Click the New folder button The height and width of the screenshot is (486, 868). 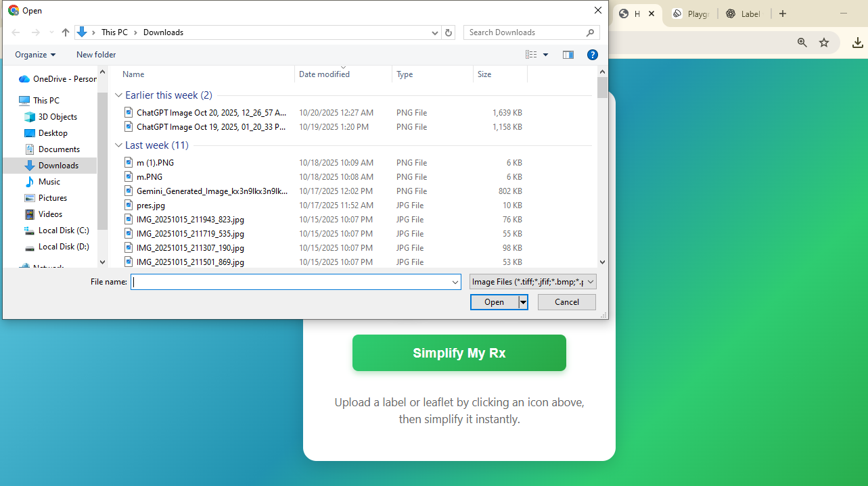tap(96, 55)
